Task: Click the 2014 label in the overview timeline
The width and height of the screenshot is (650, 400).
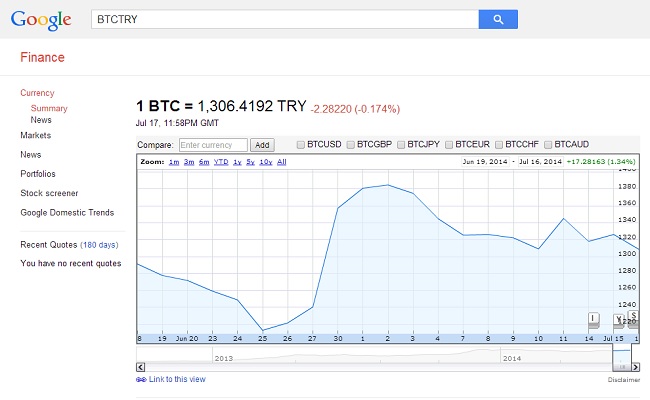Action: pyautogui.click(x=512, y=358)
